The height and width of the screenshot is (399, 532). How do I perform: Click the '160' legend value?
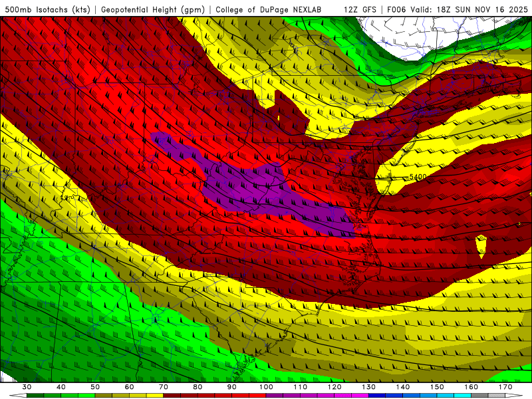471,387
